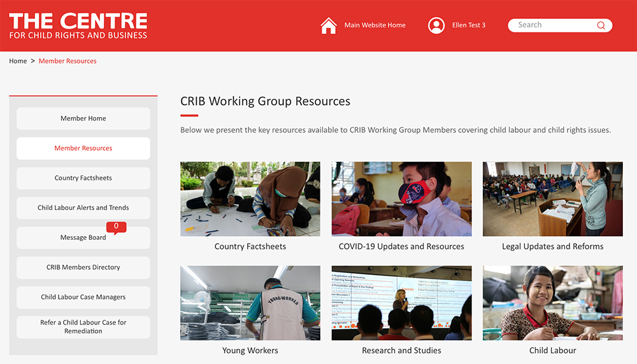Open the CRIB Members Directory
637x364 pixels.
83,267
